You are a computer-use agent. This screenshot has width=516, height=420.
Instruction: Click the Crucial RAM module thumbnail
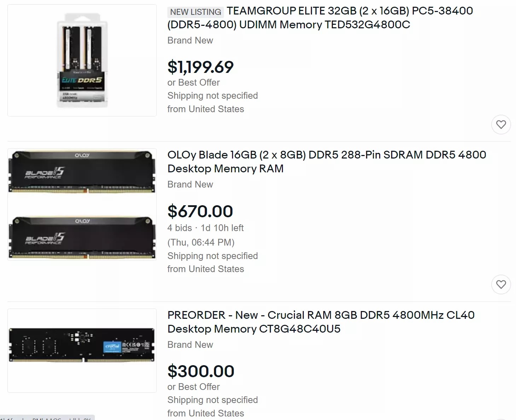pyautogui.click(x=82, y=350)
